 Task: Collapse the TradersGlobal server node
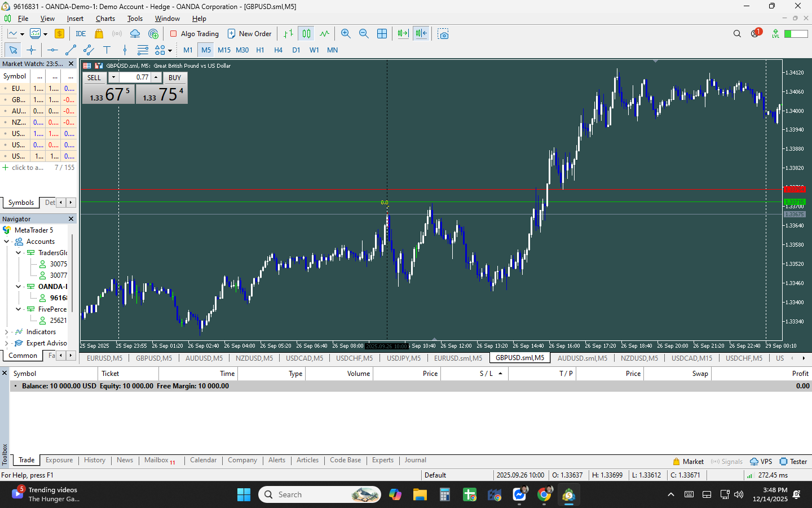click(18, 253)
